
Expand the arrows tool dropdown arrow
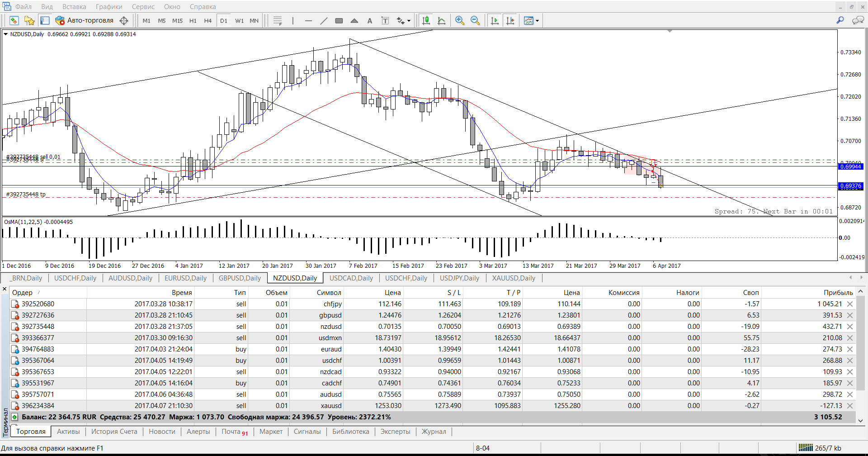409,20
